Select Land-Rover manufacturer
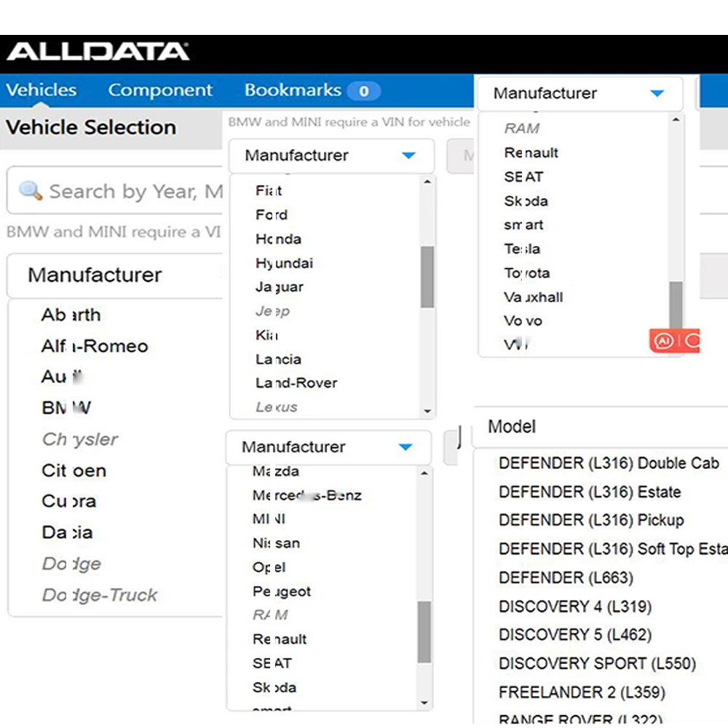The image size is (728, 728). [x=296, y=383]
